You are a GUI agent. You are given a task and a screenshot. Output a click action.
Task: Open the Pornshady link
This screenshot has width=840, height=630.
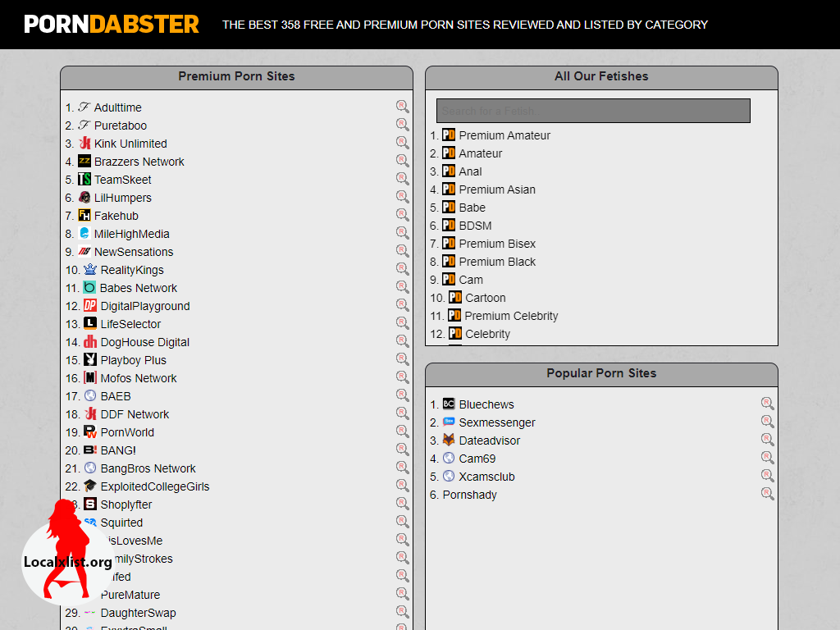tap(470, 495)
